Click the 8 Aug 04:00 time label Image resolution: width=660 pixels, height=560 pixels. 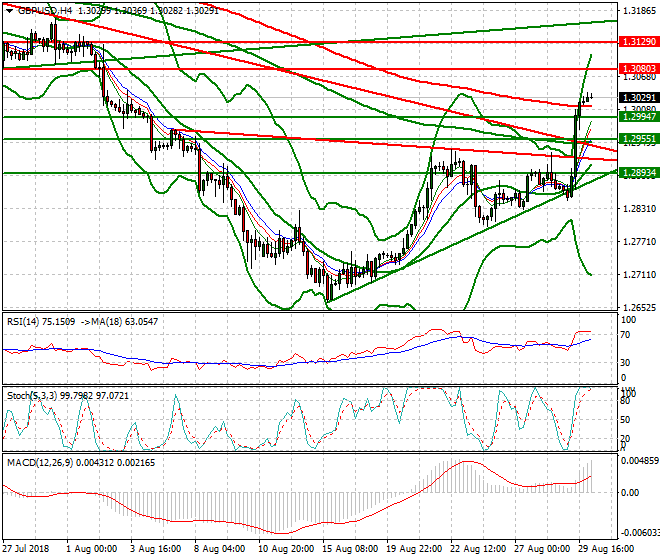point(219,549)
